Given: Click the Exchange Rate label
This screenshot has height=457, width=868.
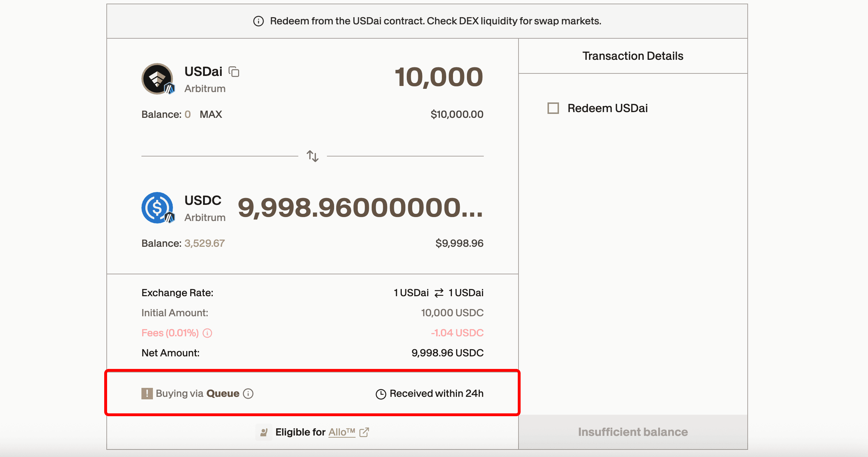Looking at the screenshot, I should click(177, 293).
